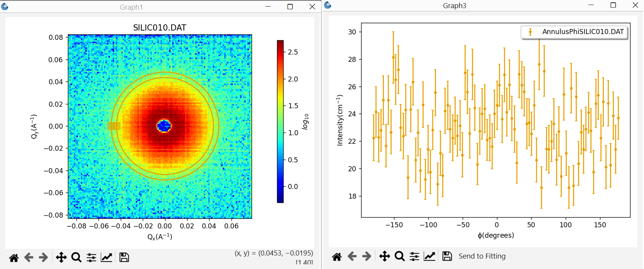Image resolution: width=644 pixels, height=269 pixels.
Task: Close the Graph3 window
Action: point(635,5)
